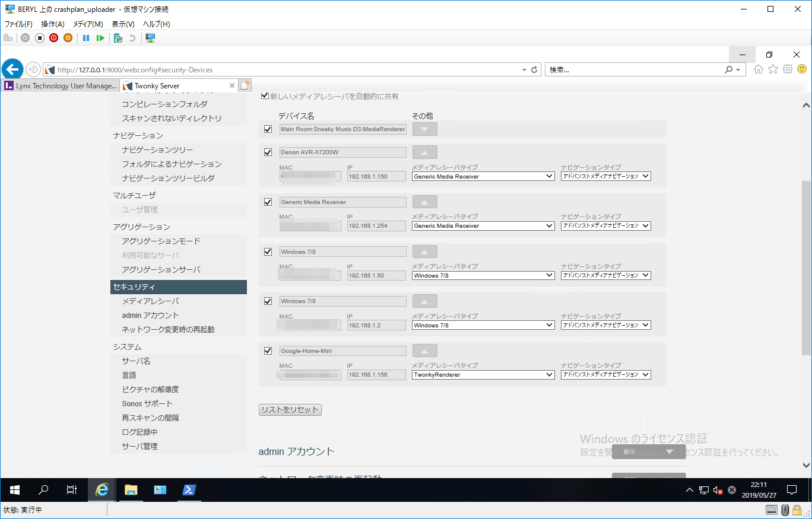812x519 pixels.
Task: Toggle checkbox for the device named Generic Media Receiver
Action: coord(268,202)
